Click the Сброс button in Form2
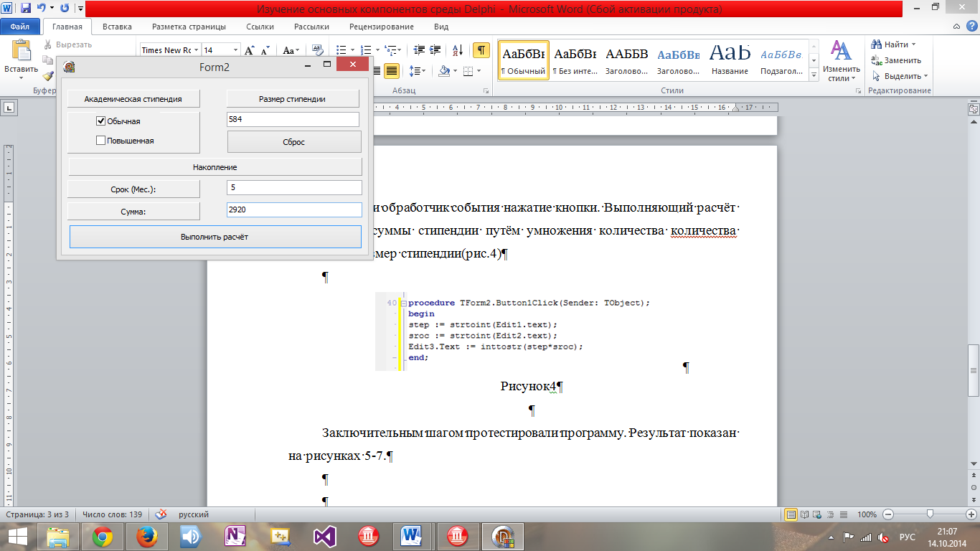The height and width of the screenshot is (551, 980). pos(294,142)
